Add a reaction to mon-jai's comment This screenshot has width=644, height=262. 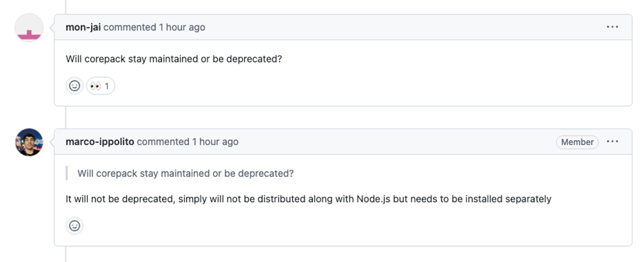[x=74, y=86]
